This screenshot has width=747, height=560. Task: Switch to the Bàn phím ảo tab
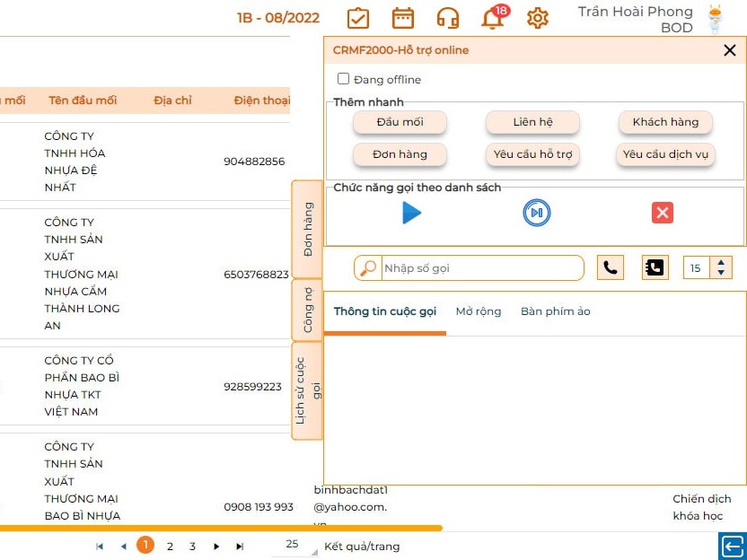555,311
